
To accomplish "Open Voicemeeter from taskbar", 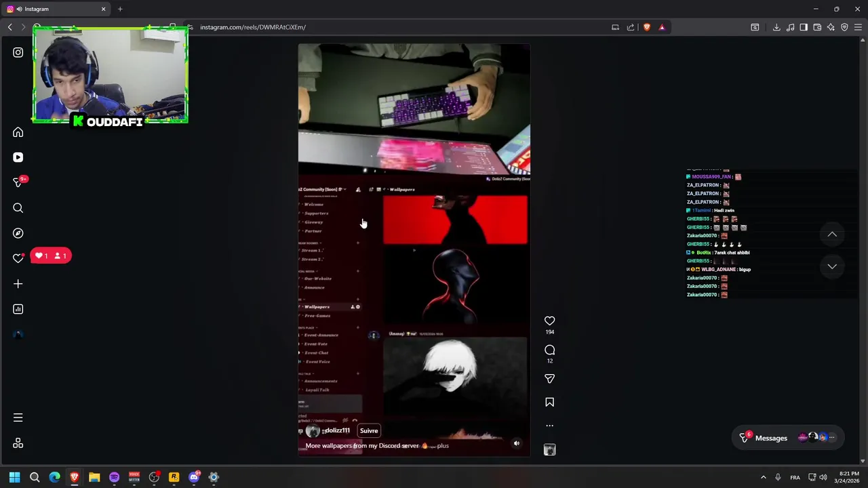I will click(134, 477).
